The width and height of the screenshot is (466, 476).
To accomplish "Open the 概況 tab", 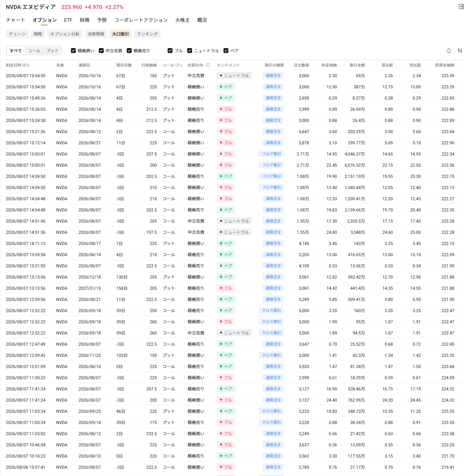I will click(x=202, y=20).
